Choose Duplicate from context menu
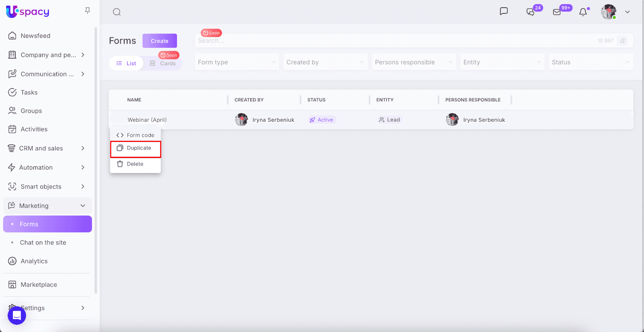Image resolution: width=644 pixels, height=332 pixels. click(x=136, y=148)
